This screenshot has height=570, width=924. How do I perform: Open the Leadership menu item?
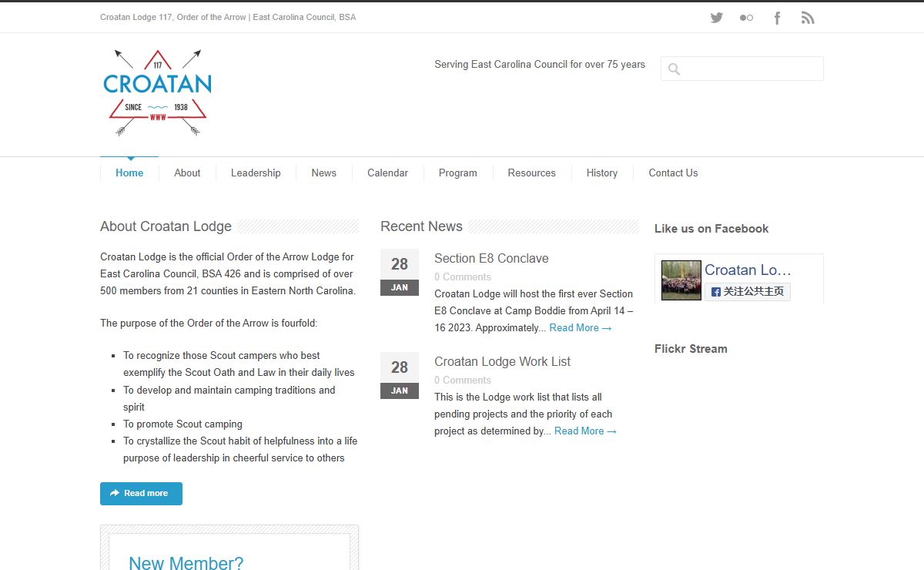point(256,173)
